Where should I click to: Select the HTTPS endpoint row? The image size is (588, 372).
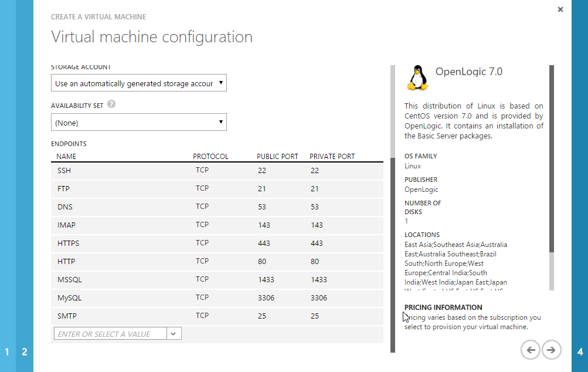(x=217, y=244)
